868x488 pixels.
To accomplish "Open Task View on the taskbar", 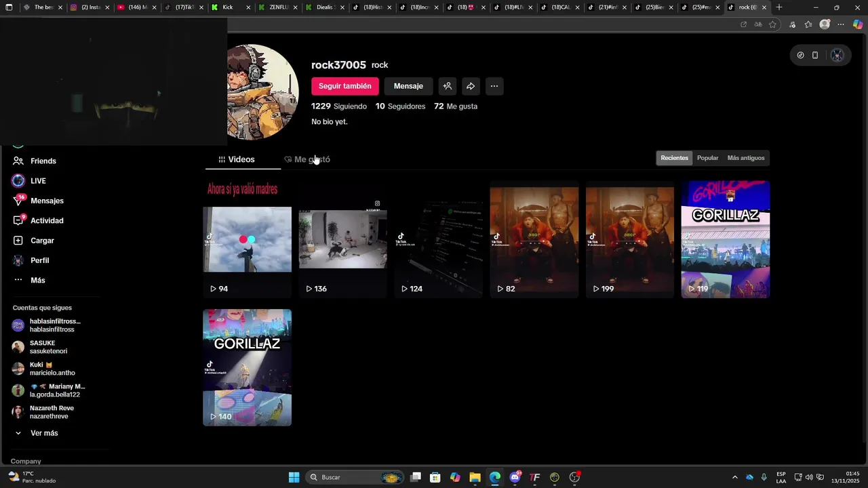I will tap(416, 477).
